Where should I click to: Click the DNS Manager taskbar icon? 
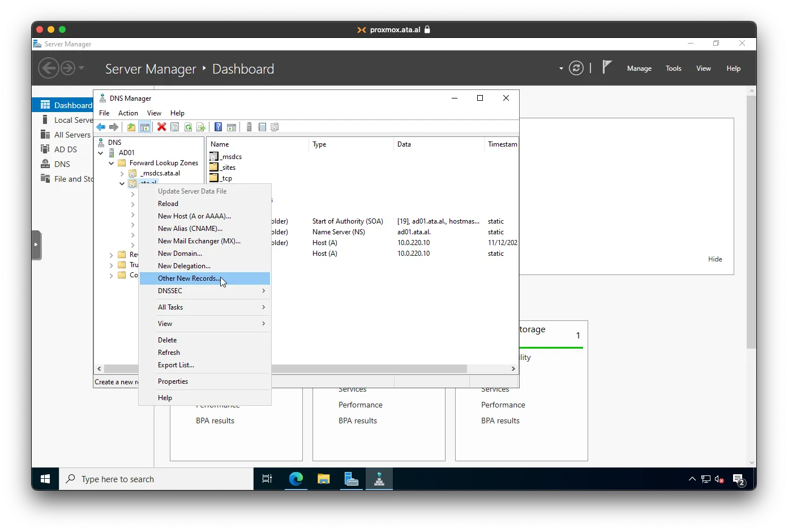(x=379, y=479)
